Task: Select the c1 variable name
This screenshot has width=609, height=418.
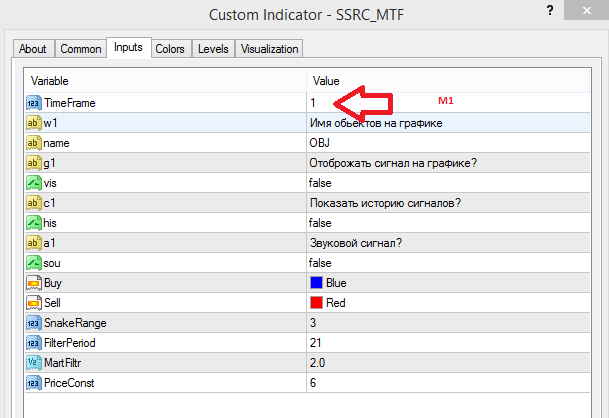Action: (49, 203)
